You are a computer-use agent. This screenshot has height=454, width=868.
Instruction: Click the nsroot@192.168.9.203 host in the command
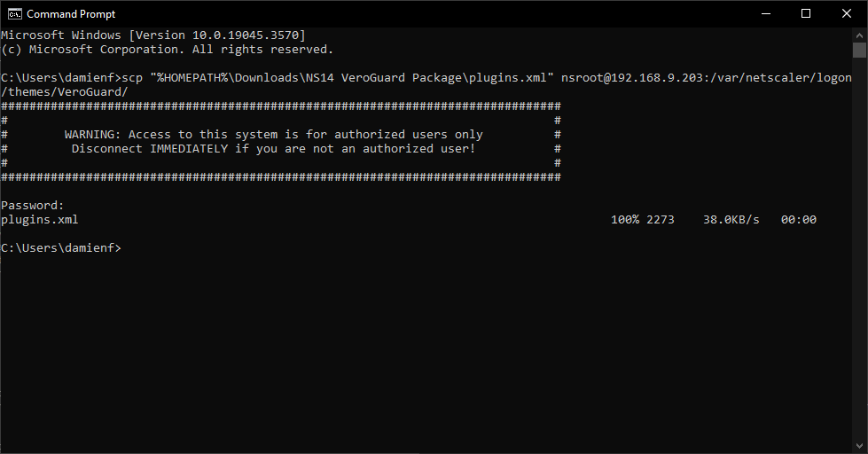(x=630, y=77)
